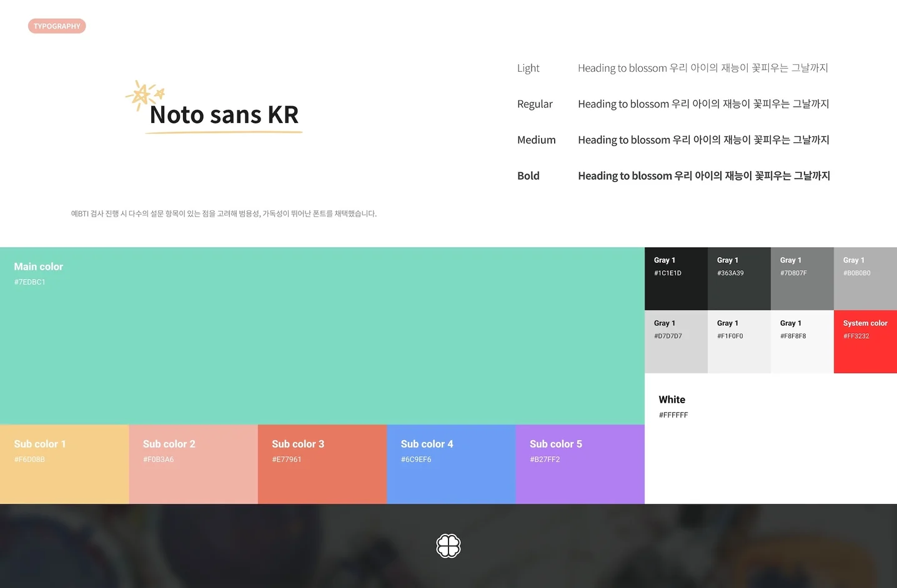The image size is (897, 588).
Task: Select the White #FFFFFF swatch
Action: (771, 438)
